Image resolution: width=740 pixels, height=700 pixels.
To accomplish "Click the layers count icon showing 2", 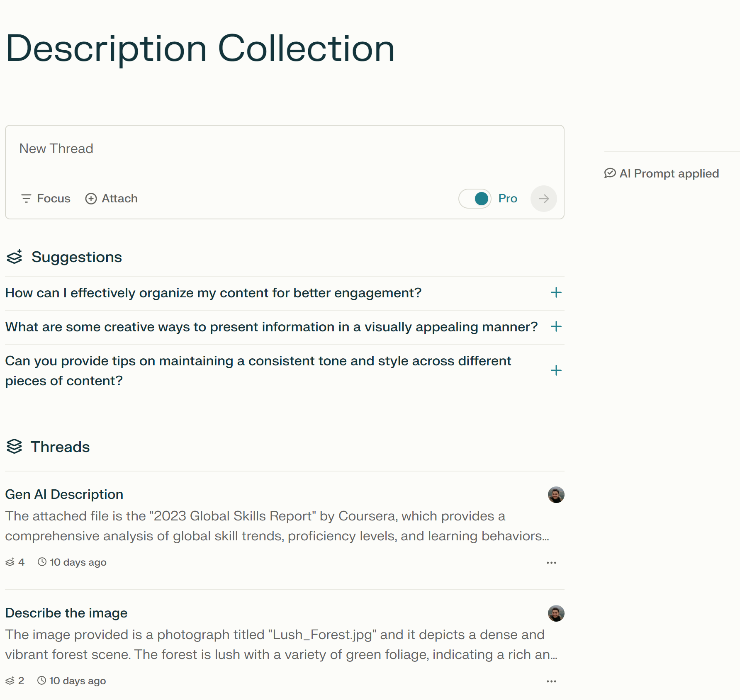I will (x=10, y=681).
